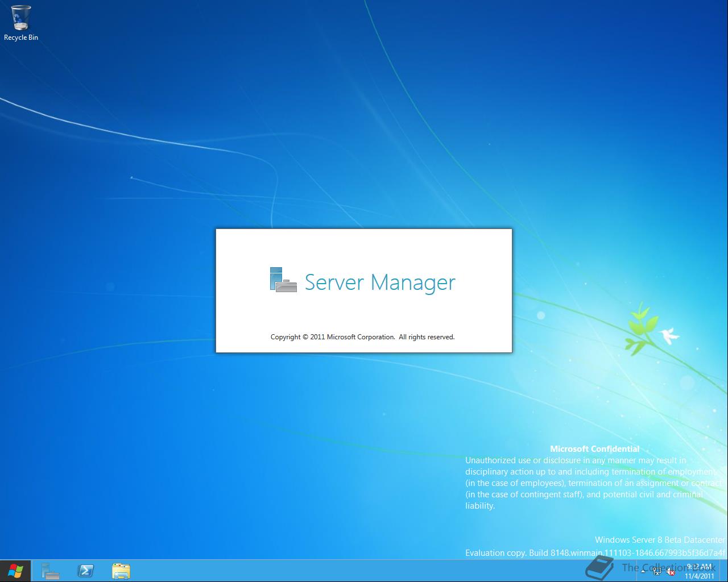
Task: Click the Server Manager splash logo icon
Action: (x=283, y=280)
